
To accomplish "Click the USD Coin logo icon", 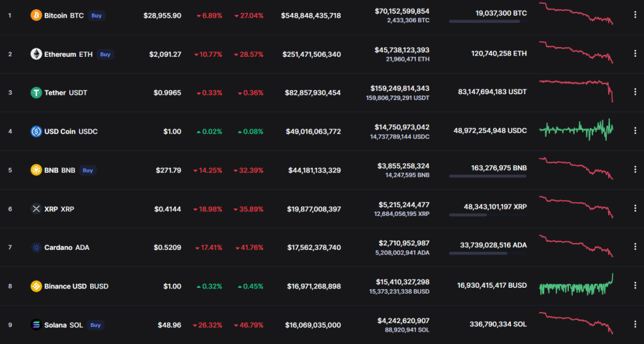I will [36, 131].
